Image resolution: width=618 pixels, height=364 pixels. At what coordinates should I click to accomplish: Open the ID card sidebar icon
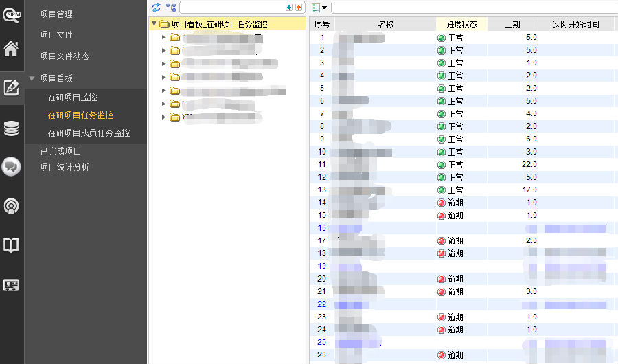[x=11, y=284]
